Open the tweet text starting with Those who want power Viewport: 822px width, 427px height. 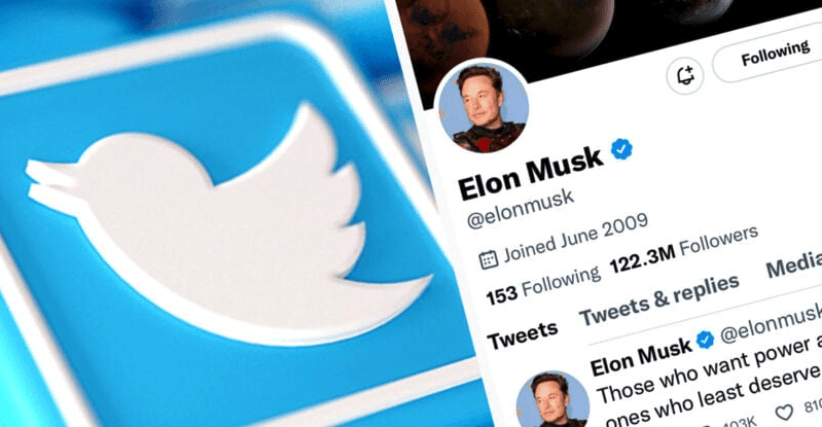pyautogui.click(x=710, y=382)
